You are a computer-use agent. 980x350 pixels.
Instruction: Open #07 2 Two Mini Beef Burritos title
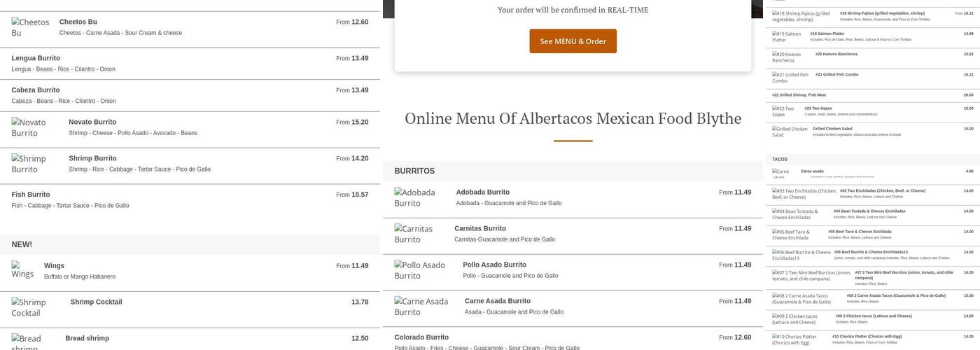904,275
